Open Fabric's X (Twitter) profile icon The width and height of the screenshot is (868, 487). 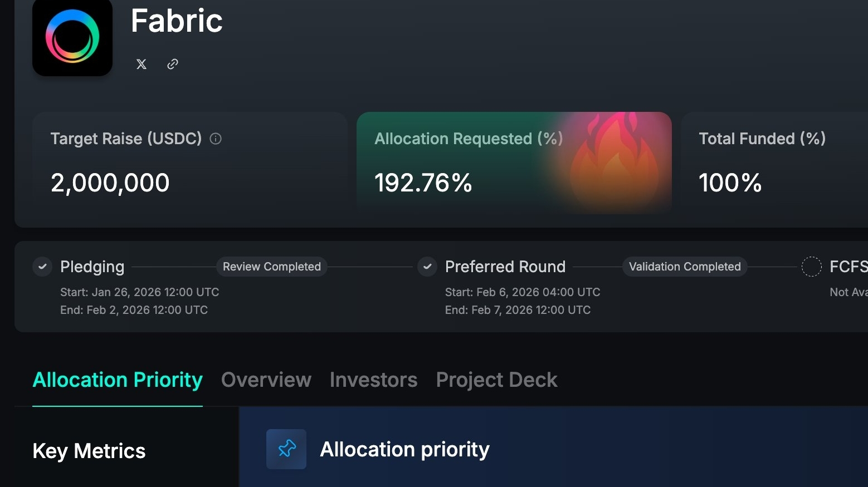(x=142, y=64)
